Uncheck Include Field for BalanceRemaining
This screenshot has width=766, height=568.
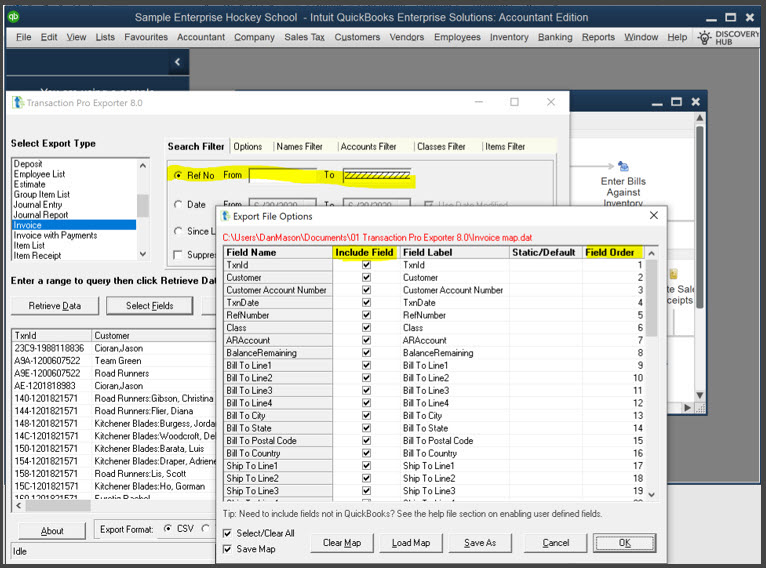pyautogui.click(x=366, y=353)
